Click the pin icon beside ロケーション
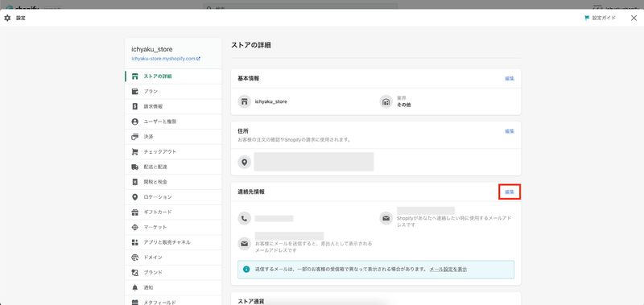Screen dimensions: 644x305 (134, 197)
